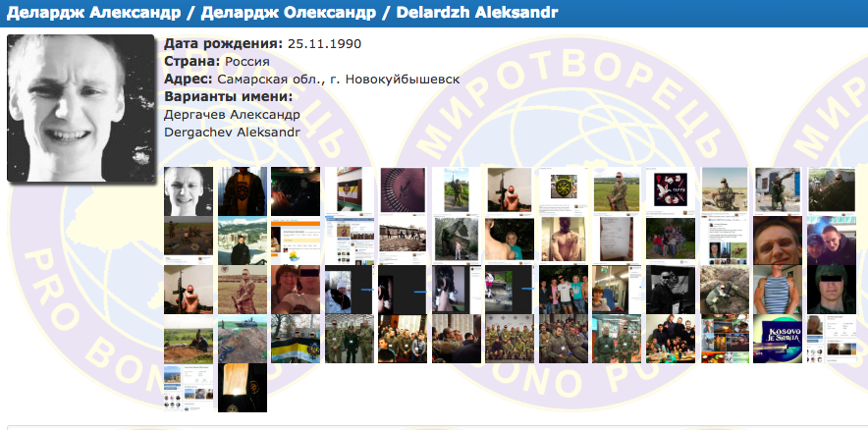Click the country value 'Россия'

(246, 62)
